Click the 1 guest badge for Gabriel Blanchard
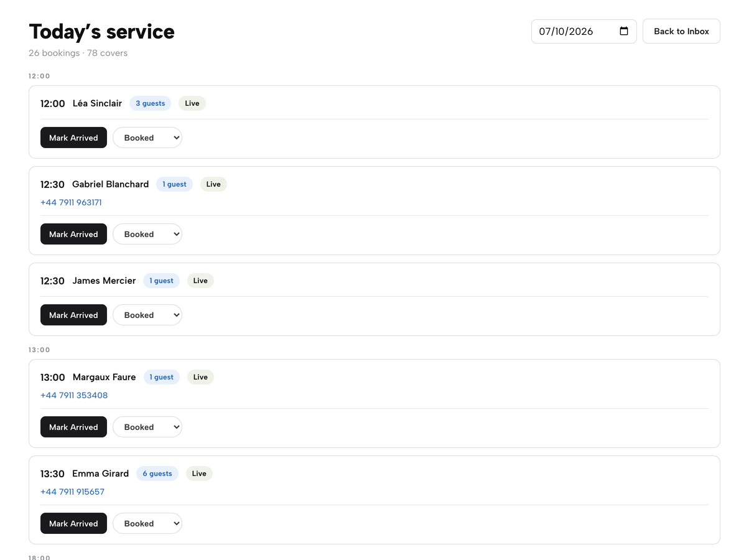The height and width of the screenshot is (560, 749). [x=175, y=184]
